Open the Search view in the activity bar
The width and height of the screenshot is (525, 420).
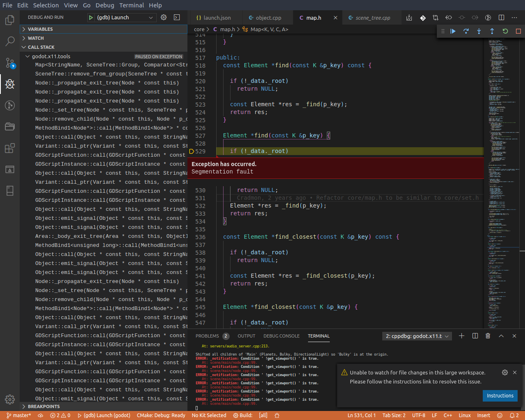tap(10, 41)
